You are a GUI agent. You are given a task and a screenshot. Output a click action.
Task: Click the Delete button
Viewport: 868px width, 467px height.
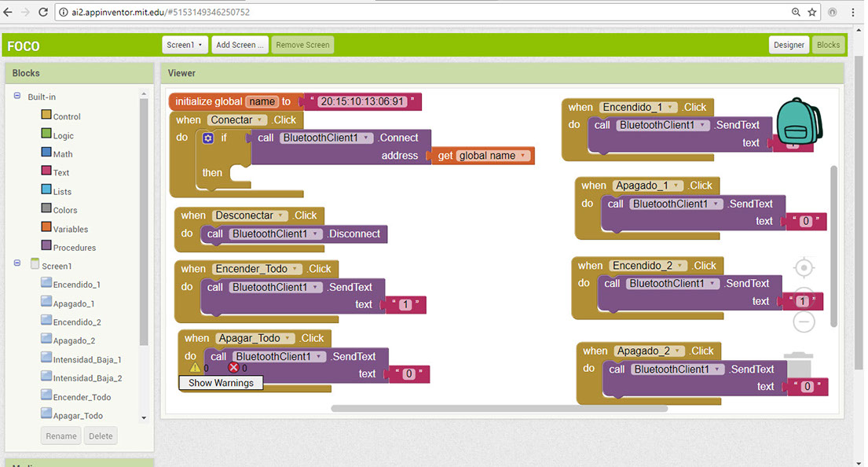pos(101,436)
